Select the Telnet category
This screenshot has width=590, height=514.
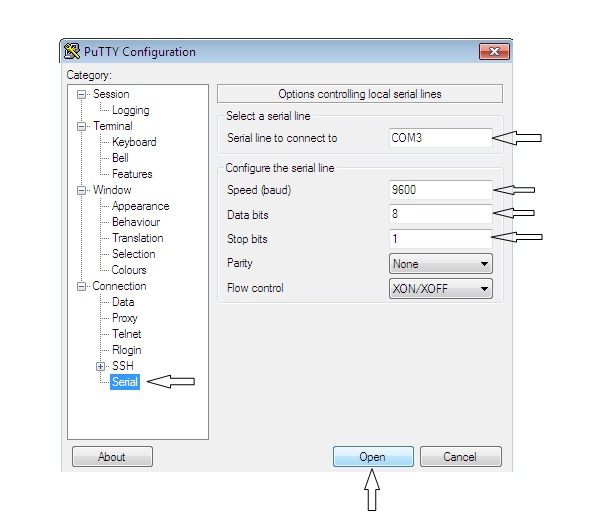click(x=126, y=334)
